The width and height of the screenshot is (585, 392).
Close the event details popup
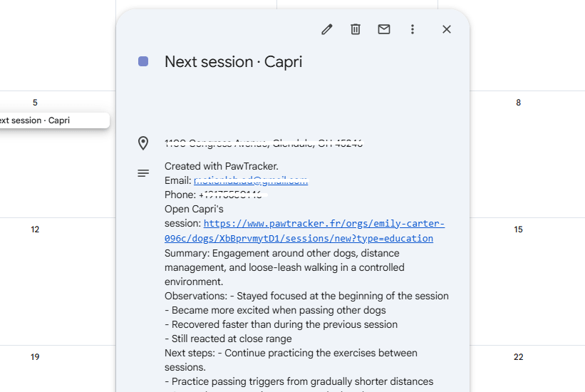[x=447, y=29]
